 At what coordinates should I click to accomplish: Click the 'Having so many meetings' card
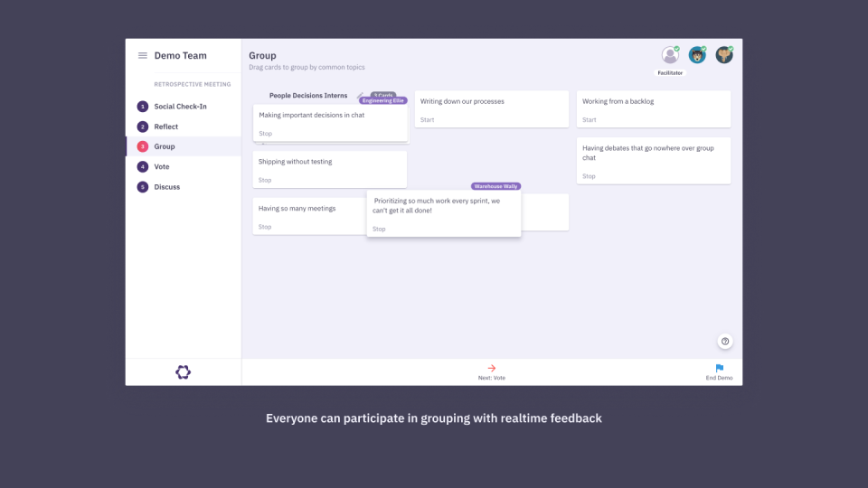click(x=307, y=215)
